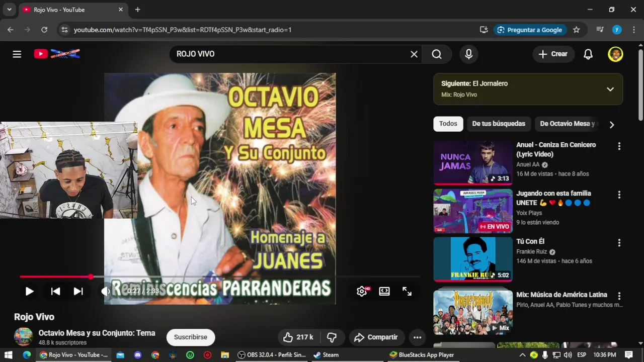Open the Windows Start menu
The image size is (644, 362).
click(9, 355)
